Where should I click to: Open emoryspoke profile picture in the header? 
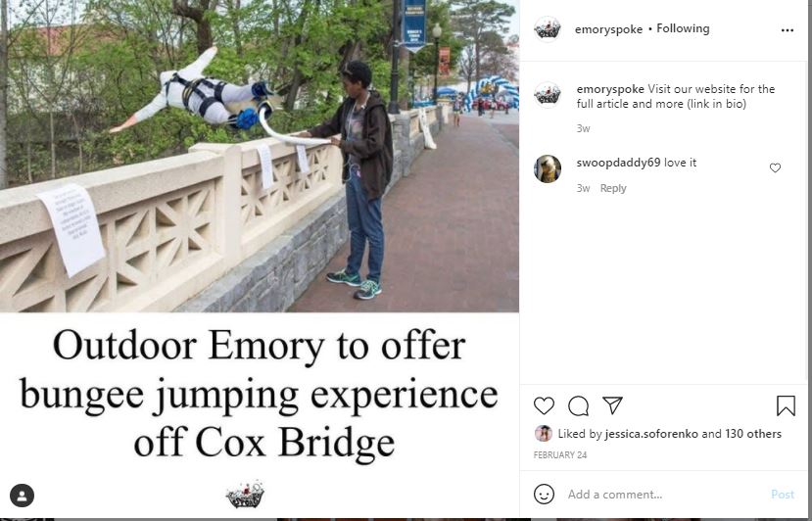pos(548,28)
